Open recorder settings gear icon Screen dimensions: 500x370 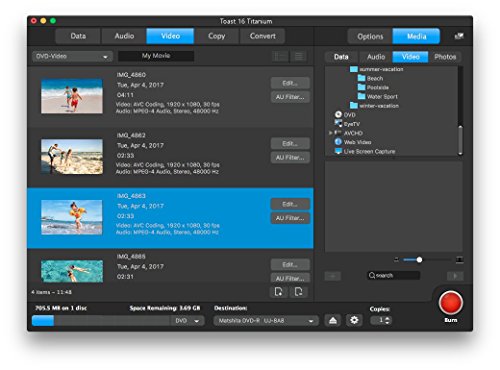pyautogui.click(x=354, y=320)
